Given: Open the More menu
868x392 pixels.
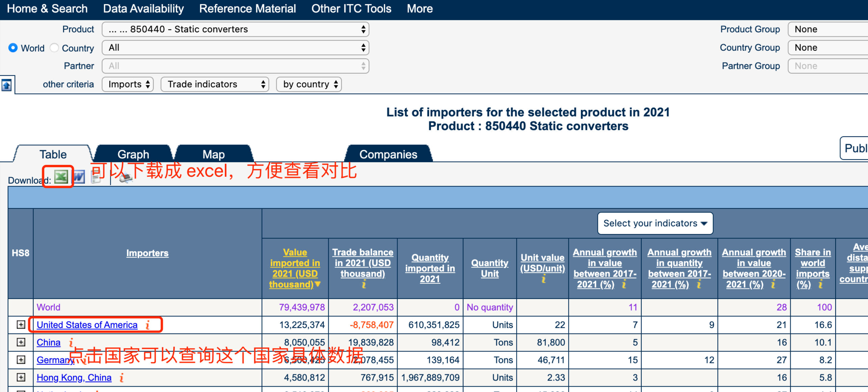Looking at the screenshot, I should 419,8.
